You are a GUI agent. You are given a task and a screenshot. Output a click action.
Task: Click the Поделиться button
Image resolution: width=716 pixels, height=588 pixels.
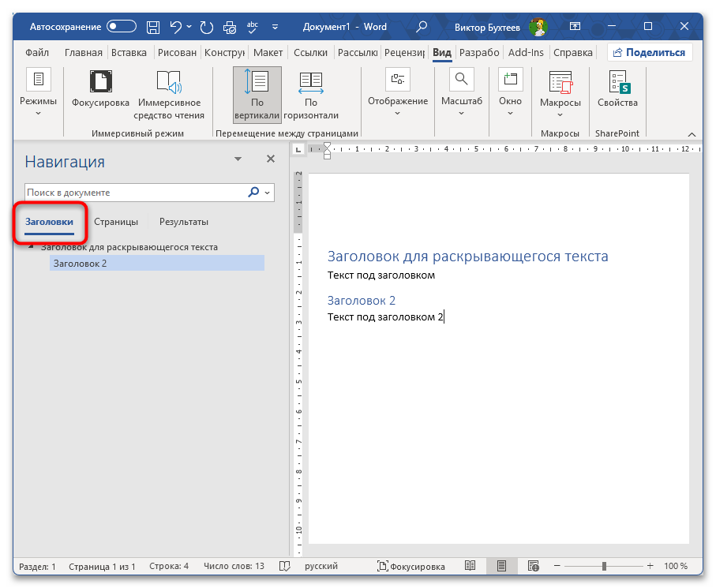click(650, 53)
